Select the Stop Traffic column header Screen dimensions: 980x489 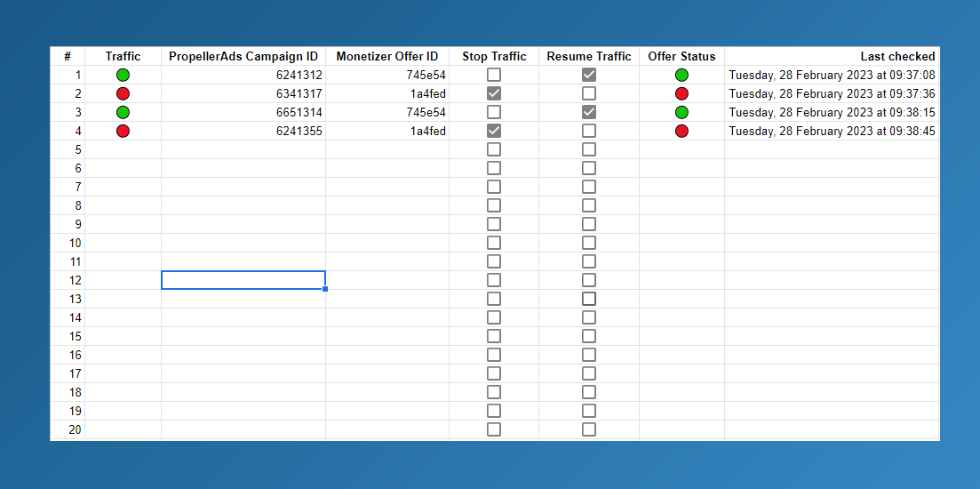[494, 56]
